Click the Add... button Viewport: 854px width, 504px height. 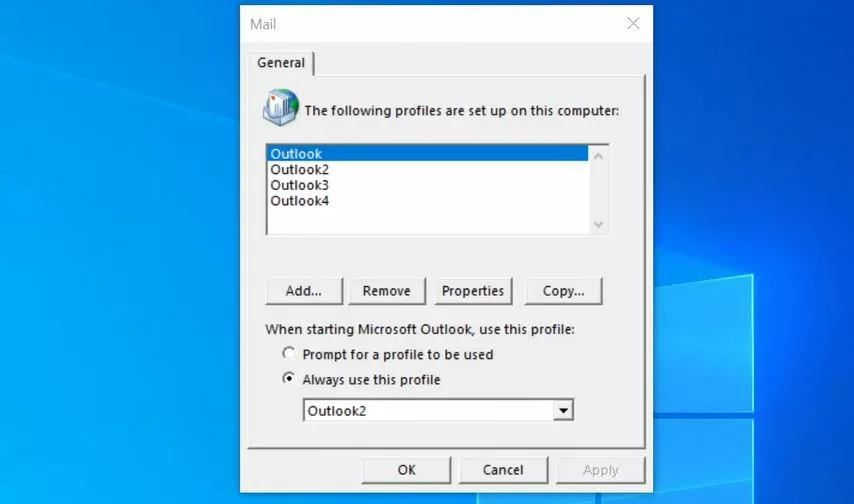[304, 291]
